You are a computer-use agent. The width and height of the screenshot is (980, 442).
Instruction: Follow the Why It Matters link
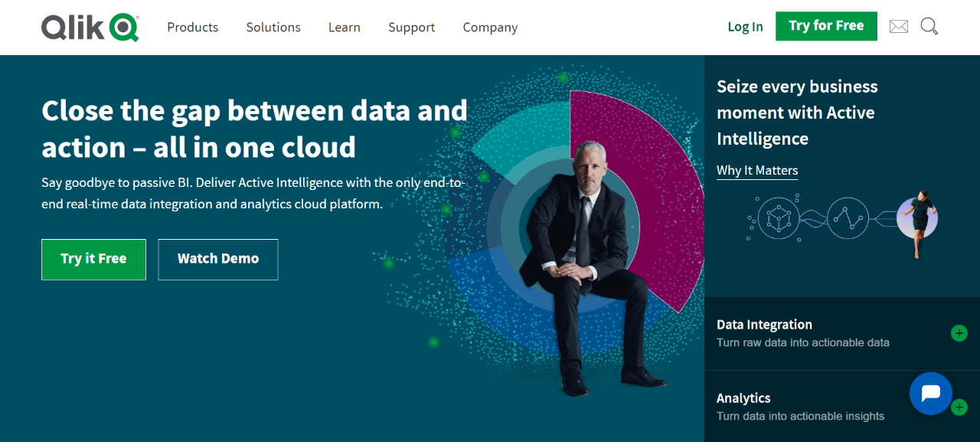pos(757,170)
